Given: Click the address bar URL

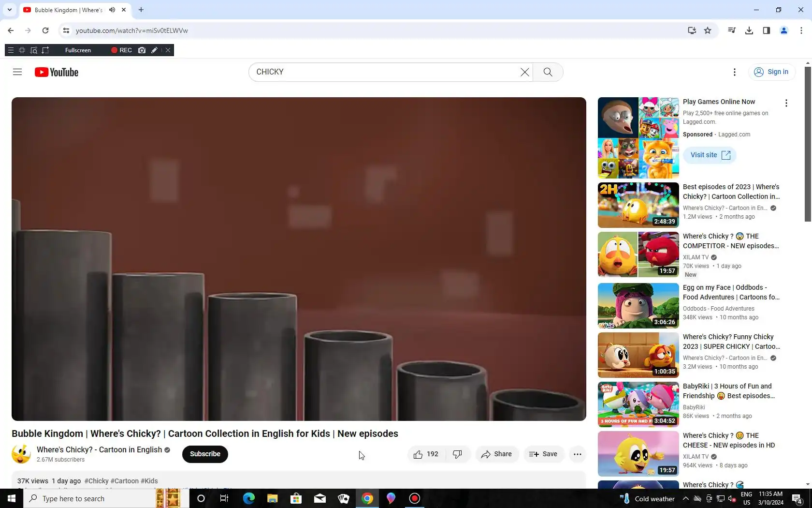Looking at the screenshot, I should (x=132, y=30).
